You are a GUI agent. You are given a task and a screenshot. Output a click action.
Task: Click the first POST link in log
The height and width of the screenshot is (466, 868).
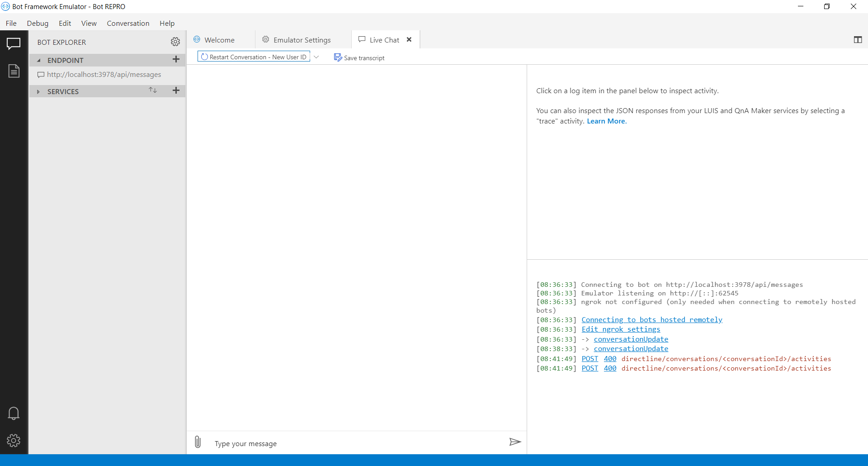590,359
